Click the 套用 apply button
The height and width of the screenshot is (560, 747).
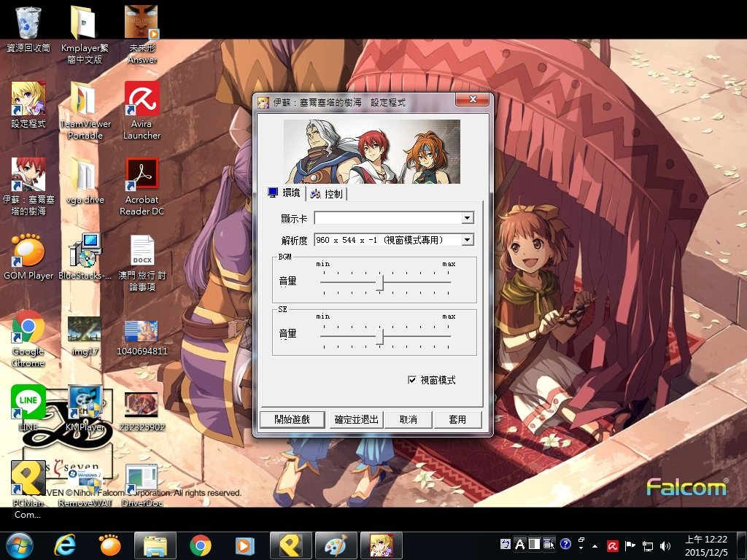coord(457,419)
